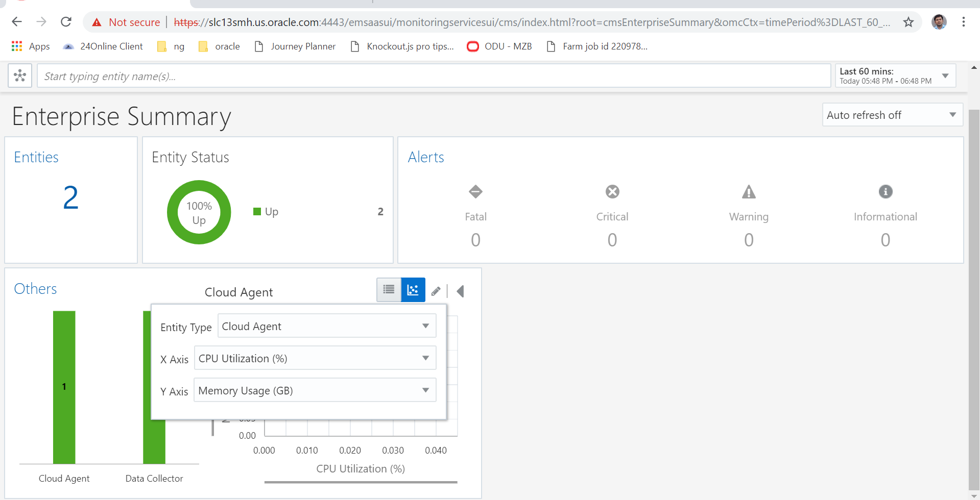Image resolution: width=980 pixels, height=500 pixels.
Task: Open the Chrome profile avatar
Action: tap(939, 22)
